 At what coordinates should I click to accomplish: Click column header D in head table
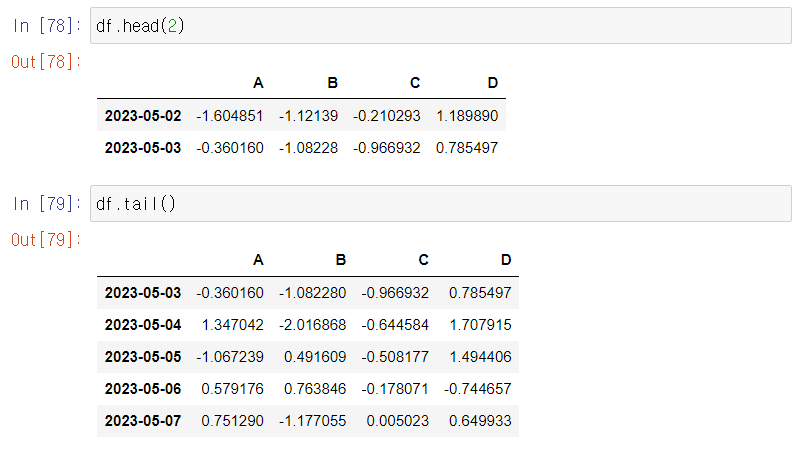point(492,83)
